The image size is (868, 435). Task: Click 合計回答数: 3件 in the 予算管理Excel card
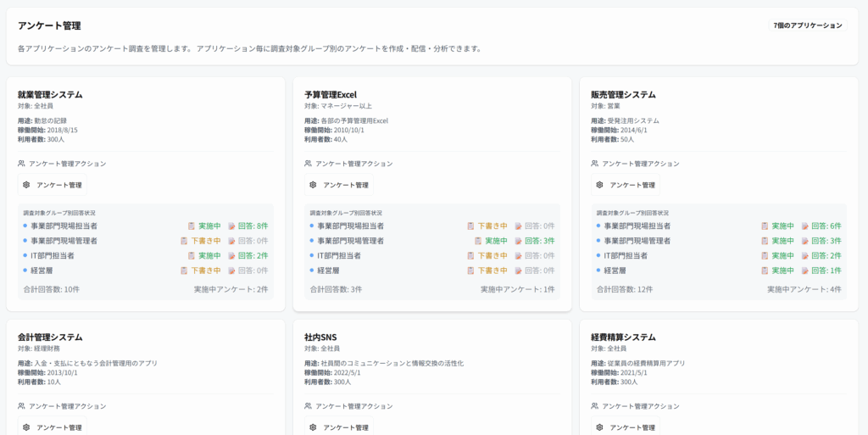[336, 289]
